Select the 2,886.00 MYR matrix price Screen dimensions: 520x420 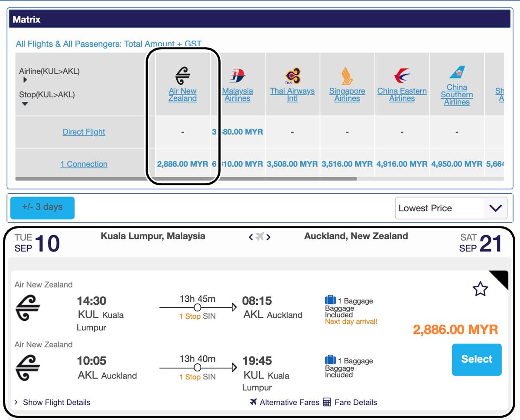[x=182, y=164]
